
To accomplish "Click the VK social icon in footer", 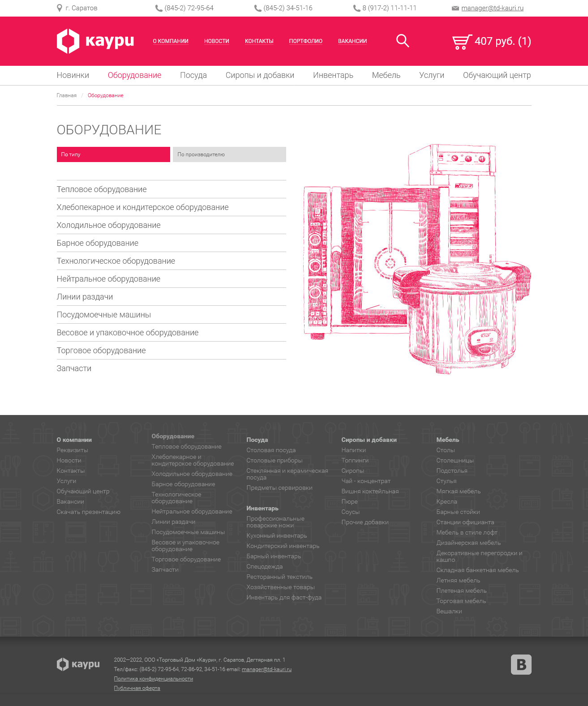I will [x=521, y=664].
